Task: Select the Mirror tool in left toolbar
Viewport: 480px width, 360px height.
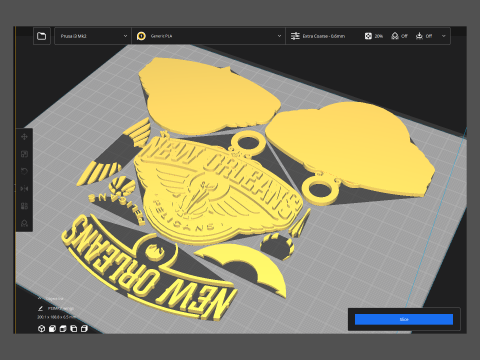Action: 24,189
